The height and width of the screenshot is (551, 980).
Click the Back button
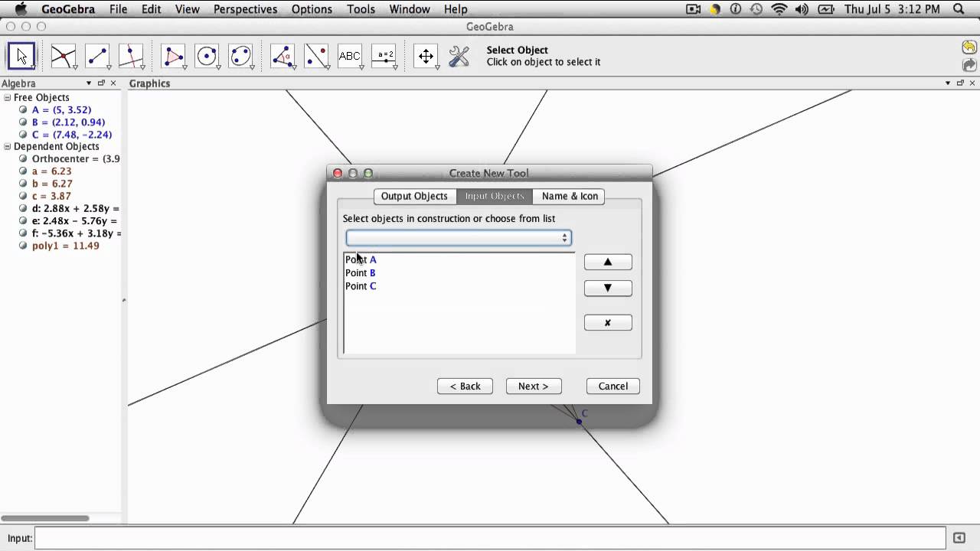[x=465, y=386]
